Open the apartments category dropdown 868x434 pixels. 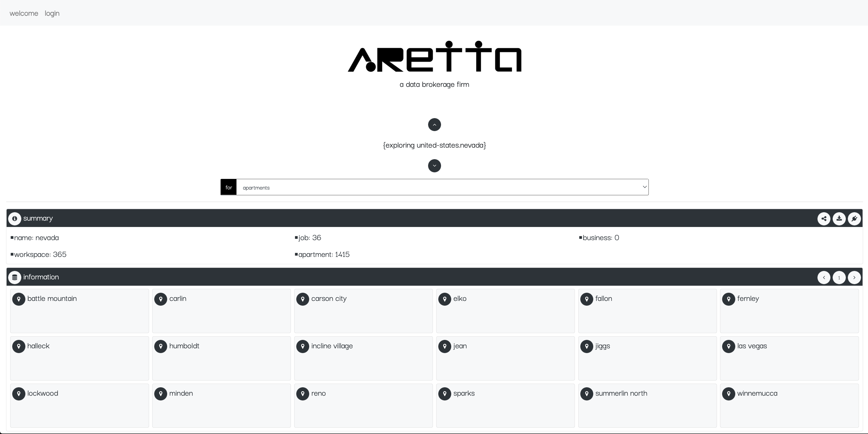(x=442, y=187)
